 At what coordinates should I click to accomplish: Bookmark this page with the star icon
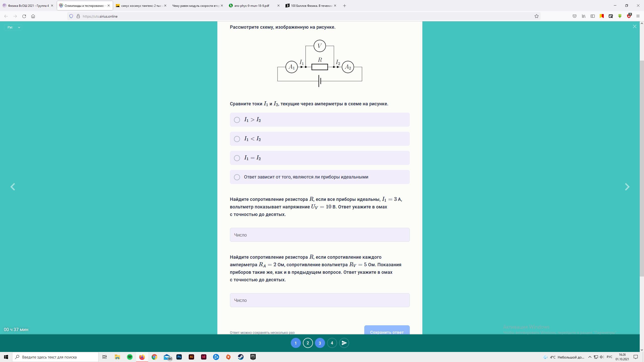pos(536,16)
